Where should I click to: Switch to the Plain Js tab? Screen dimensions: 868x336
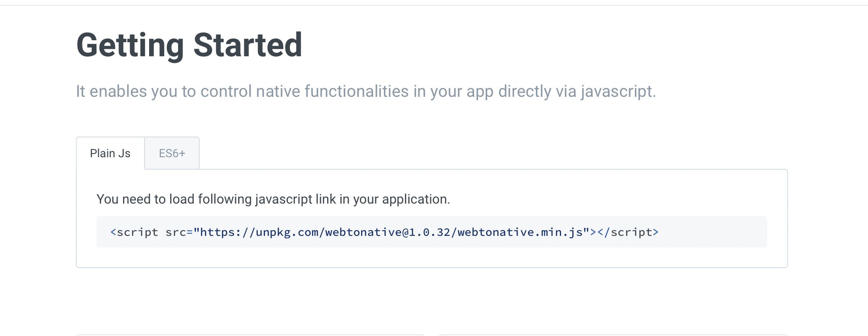click(110, 154)
